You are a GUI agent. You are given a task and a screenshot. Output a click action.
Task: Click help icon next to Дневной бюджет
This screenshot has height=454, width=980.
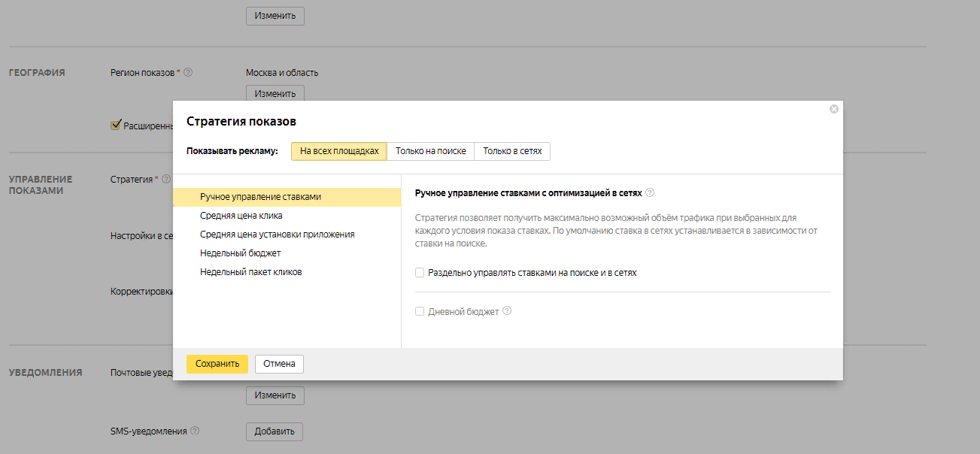507,311
